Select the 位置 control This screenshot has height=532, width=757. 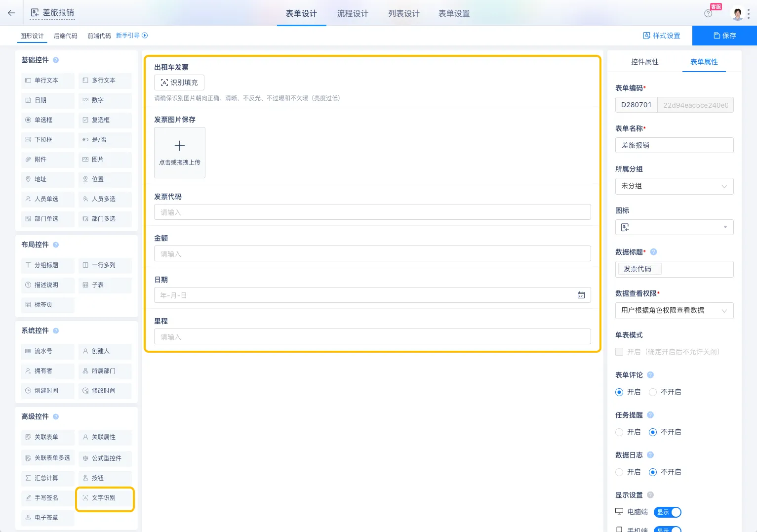tap(105, 179)
